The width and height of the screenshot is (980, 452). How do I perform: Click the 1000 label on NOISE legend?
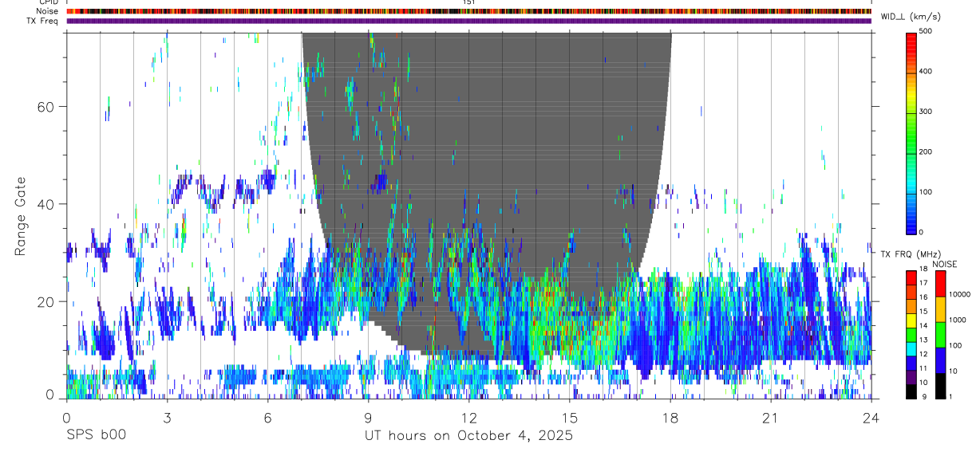point(956,320)
